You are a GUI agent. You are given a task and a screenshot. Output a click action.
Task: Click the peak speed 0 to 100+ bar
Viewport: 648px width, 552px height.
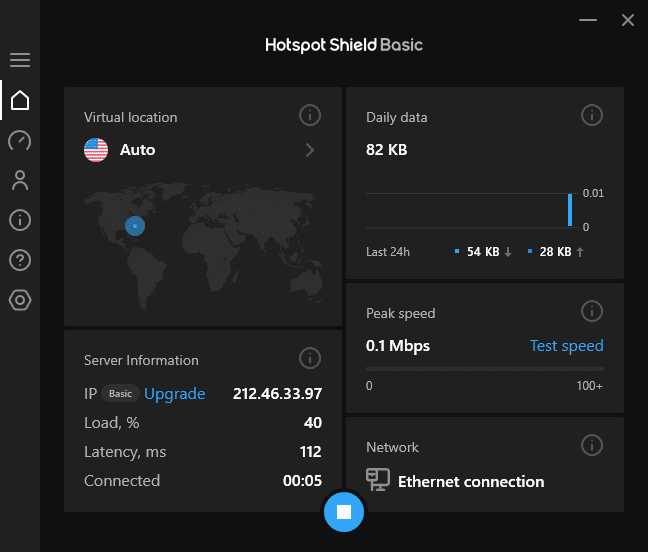point(485,370)
